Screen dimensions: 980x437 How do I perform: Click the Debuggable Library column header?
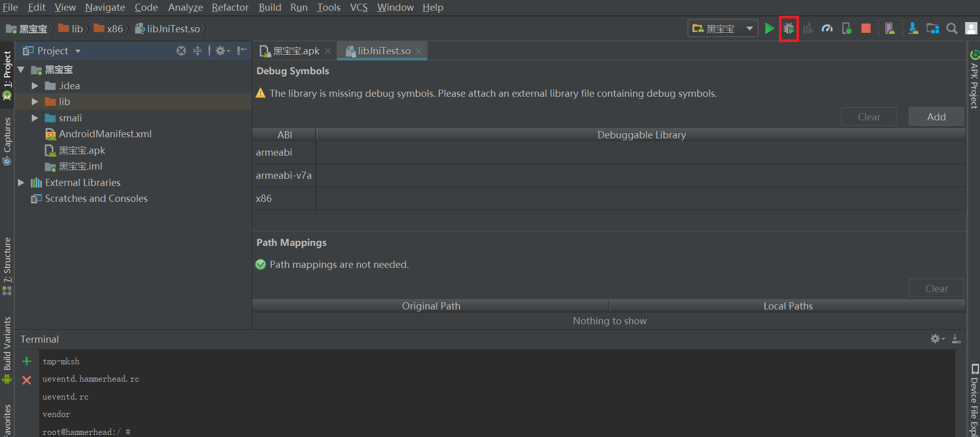[x=641, y=135]
